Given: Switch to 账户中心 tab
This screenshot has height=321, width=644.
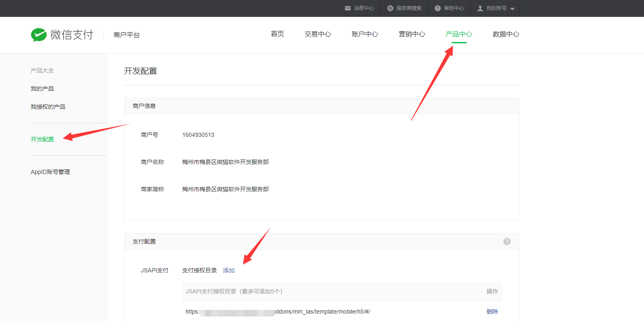Looking at the screenshot, I should tap(365, 34).
